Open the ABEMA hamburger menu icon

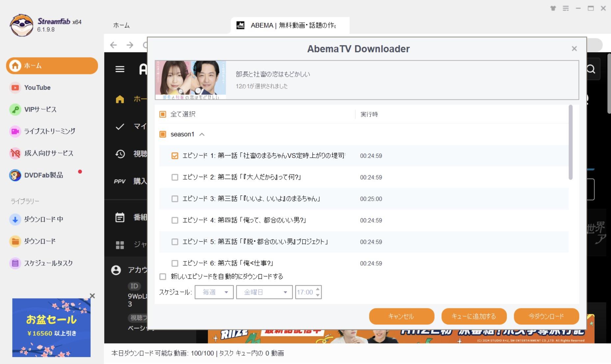tap(120, 69)
